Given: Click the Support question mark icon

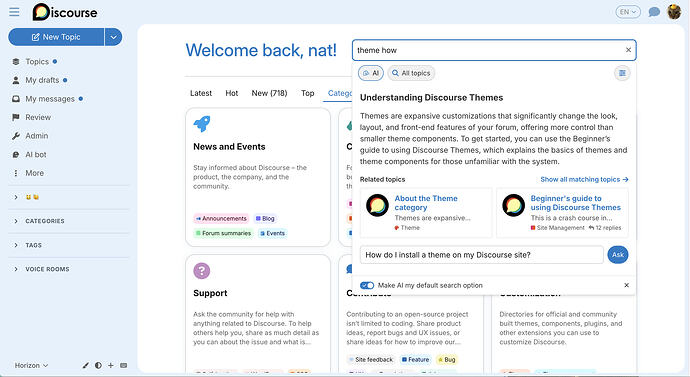Looking at the screenshot, I should click(x=202, y=271).
